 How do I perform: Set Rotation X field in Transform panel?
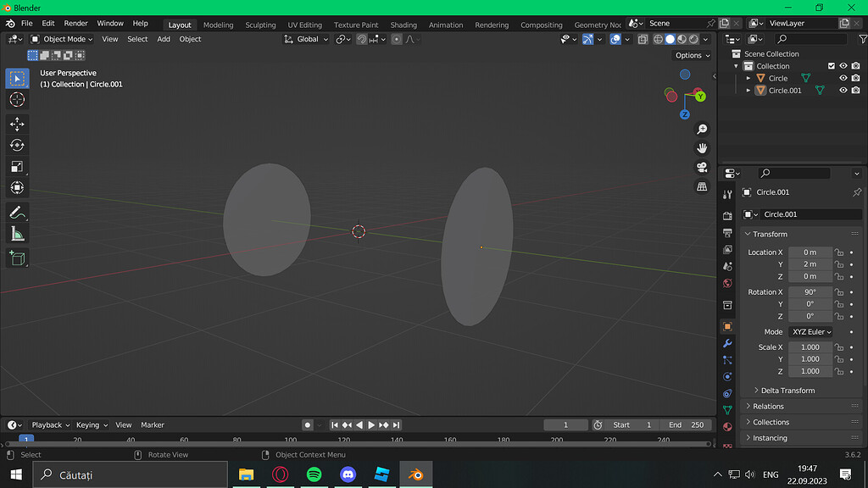(x=810, y=291)
